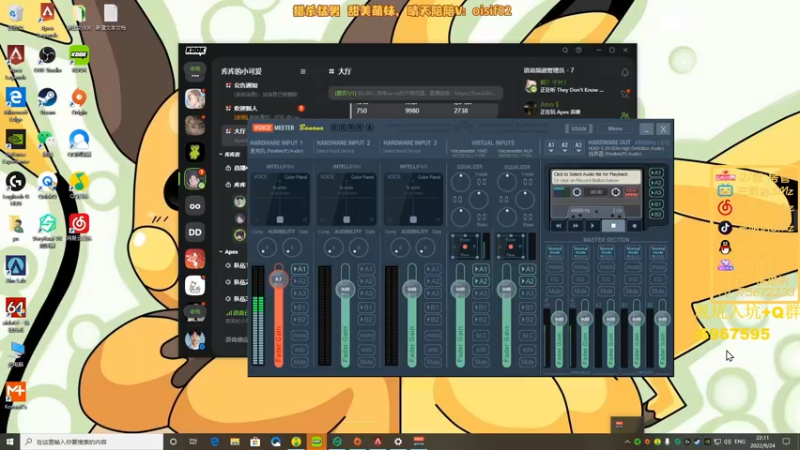Open Settings gear on the taskbar

(398, 441)
